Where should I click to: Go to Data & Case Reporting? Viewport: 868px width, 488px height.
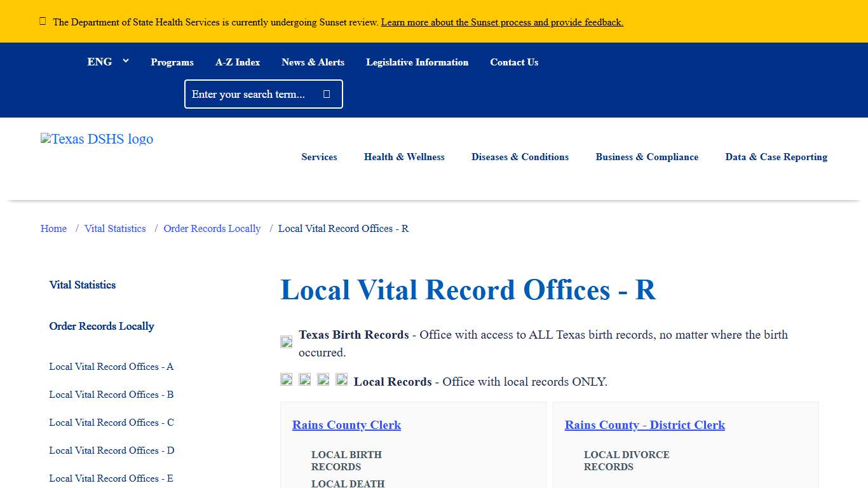pos(776,157)
